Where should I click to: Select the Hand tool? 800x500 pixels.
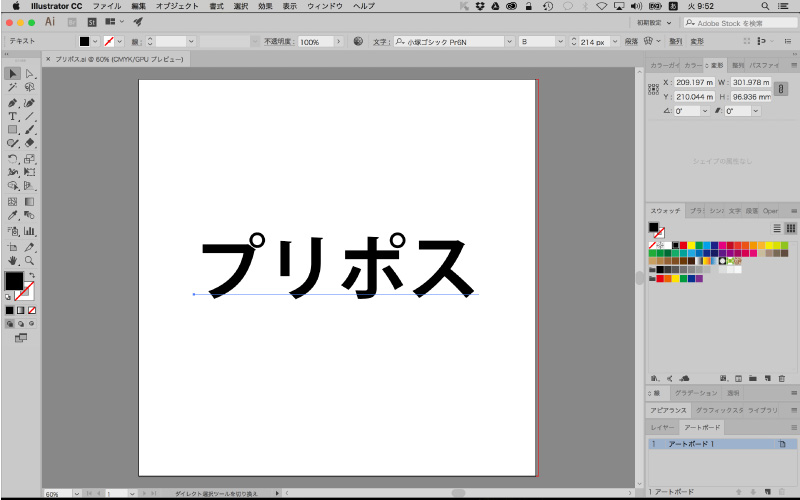(12, 260)
